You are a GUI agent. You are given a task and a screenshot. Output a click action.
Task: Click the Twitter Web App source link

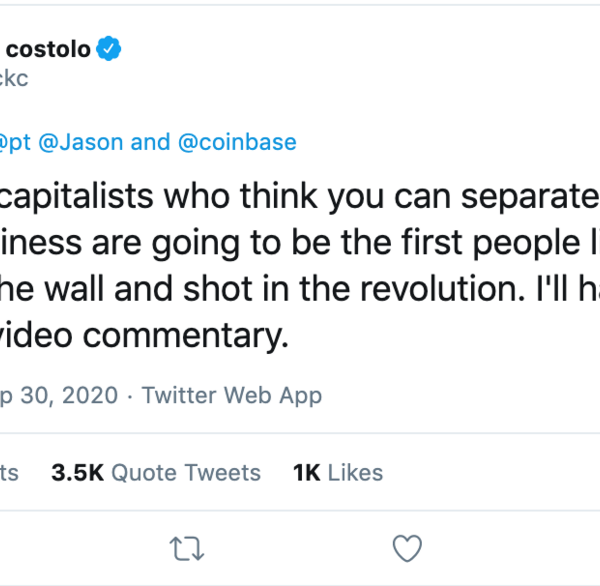[232, 395]
